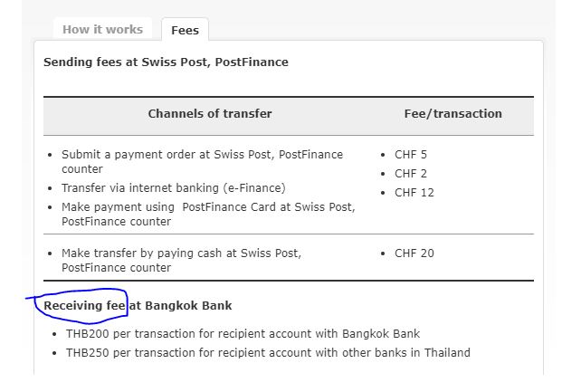
Task: Click the CHF 5 fee entry
Action: coord(411,155)
